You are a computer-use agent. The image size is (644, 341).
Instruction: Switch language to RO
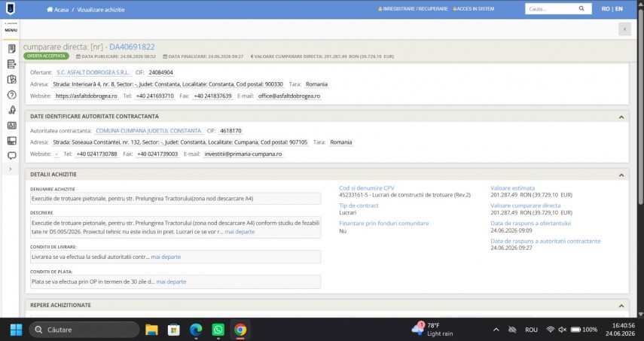(x=606, y=8)
